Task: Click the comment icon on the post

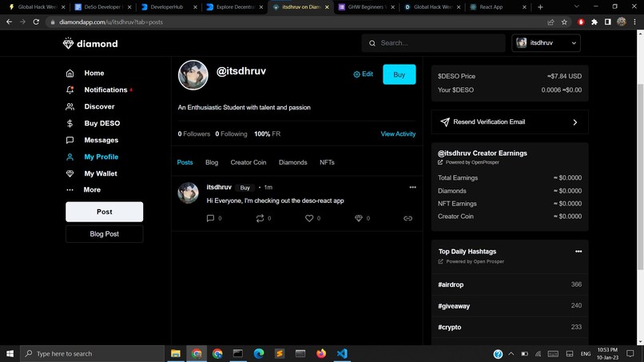Action: pos(210,218)
